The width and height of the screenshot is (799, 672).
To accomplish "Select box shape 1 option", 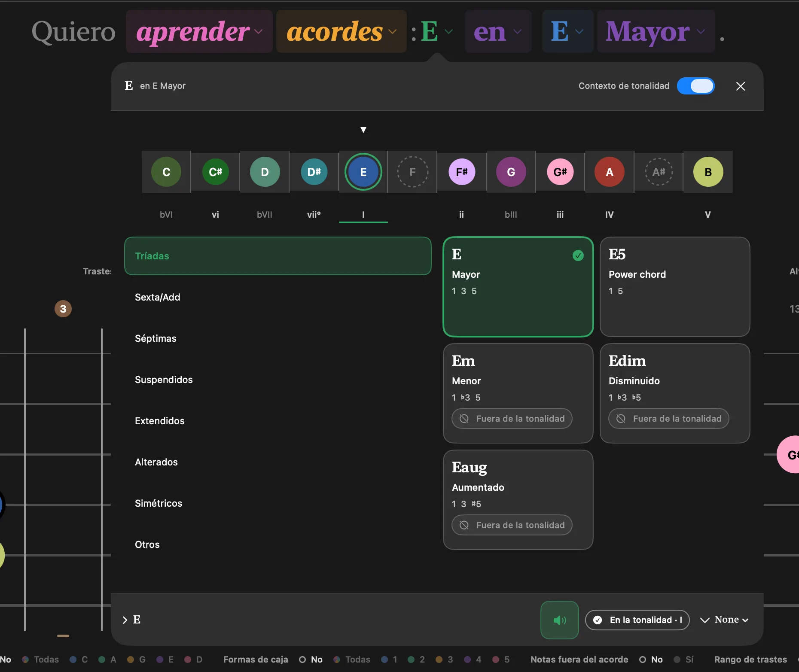I will 389,660.
